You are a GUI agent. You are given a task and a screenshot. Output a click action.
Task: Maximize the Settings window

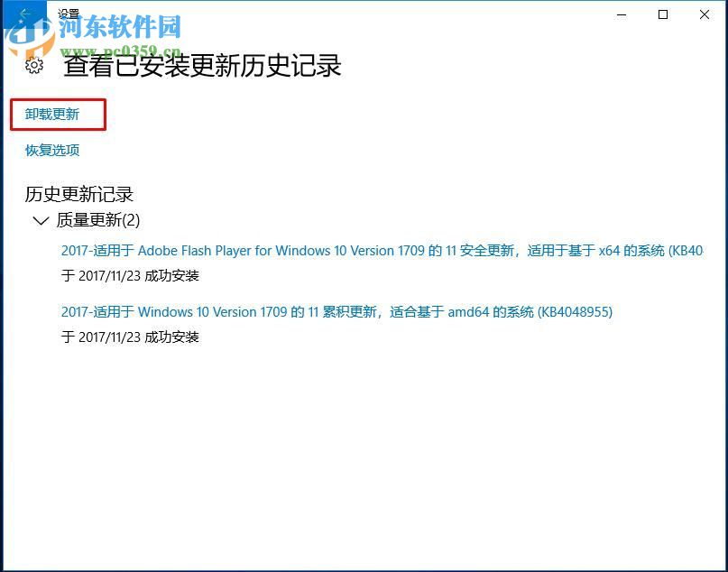click(664, 14)
